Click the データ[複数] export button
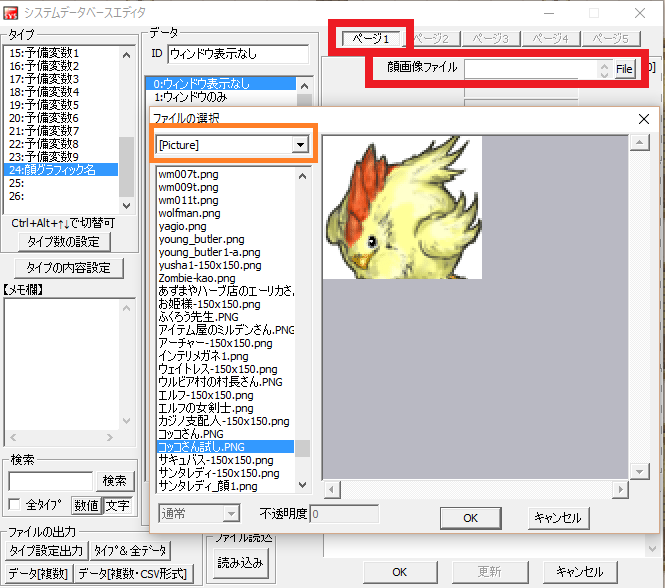 pyautogui.click(x=39, y=574)
